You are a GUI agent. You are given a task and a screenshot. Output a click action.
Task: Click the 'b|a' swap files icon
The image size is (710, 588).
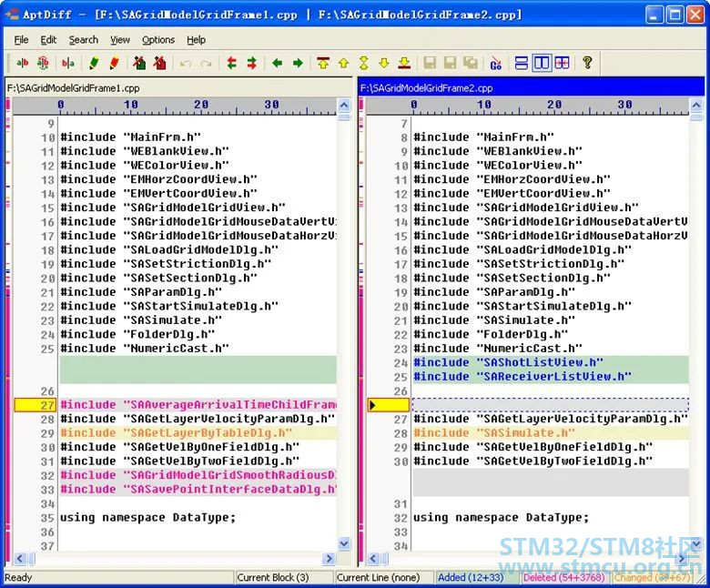click(68, 63)
